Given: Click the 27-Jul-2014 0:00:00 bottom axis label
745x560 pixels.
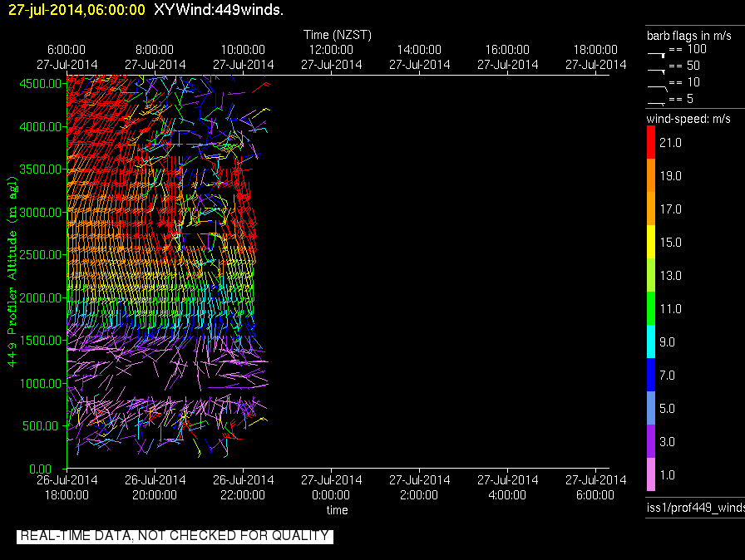Looking at the screenshot, I should [331, 487].
